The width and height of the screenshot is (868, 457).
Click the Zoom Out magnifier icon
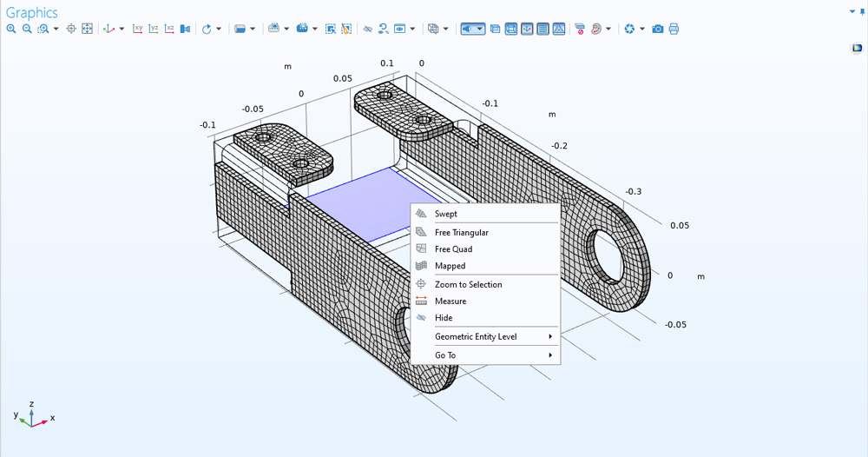click(27, 29)
